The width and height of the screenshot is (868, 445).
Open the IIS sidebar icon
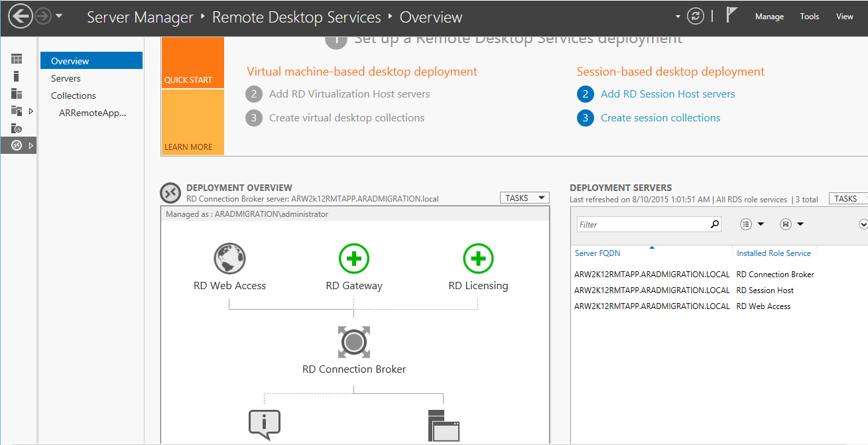(x=17, y=127)
